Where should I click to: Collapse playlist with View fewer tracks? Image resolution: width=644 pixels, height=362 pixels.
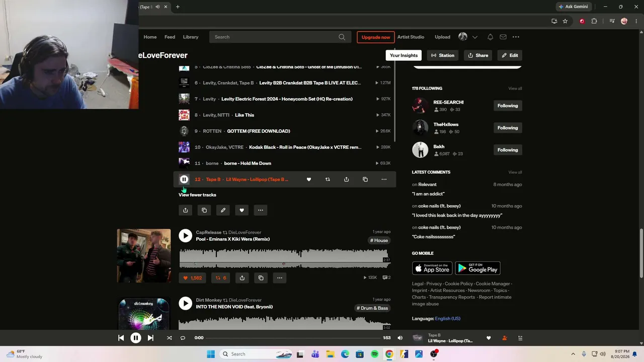coord(197,195)
